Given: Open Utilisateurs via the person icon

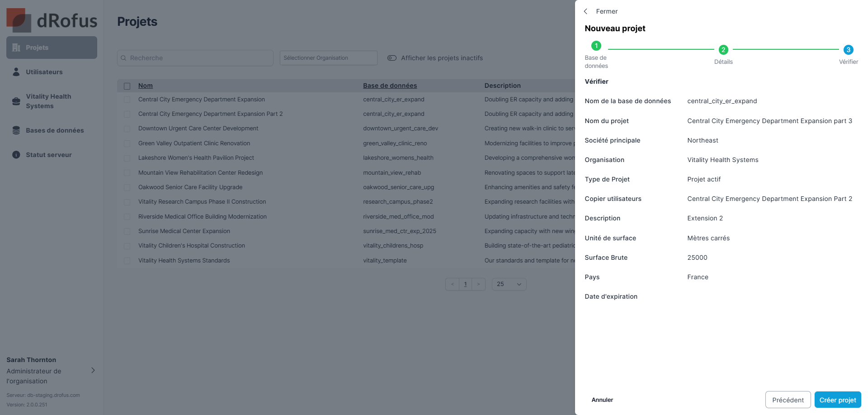Looking at the screenshot, I should coord(16,72).
